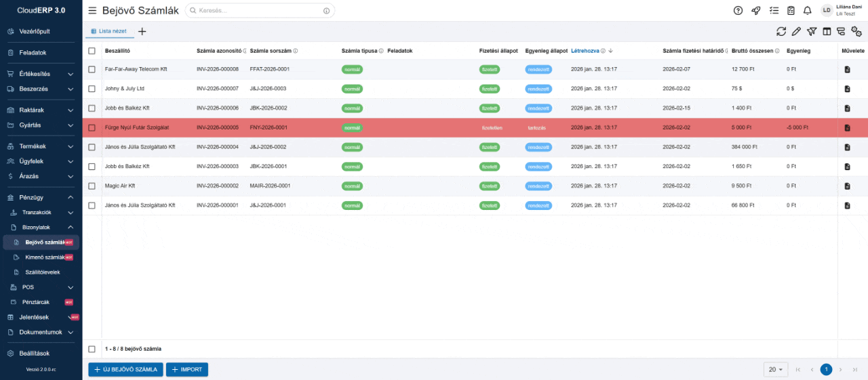The height and width of the screenshot is (380, 868).
Task: Expand the Termékek menu
Action: [x=41, y=146]
